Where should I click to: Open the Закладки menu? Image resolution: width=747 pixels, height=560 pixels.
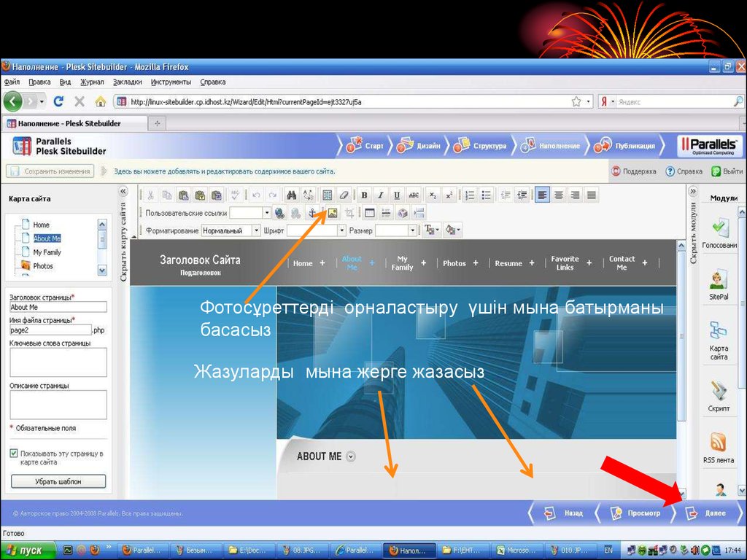[x=128, y=82]
